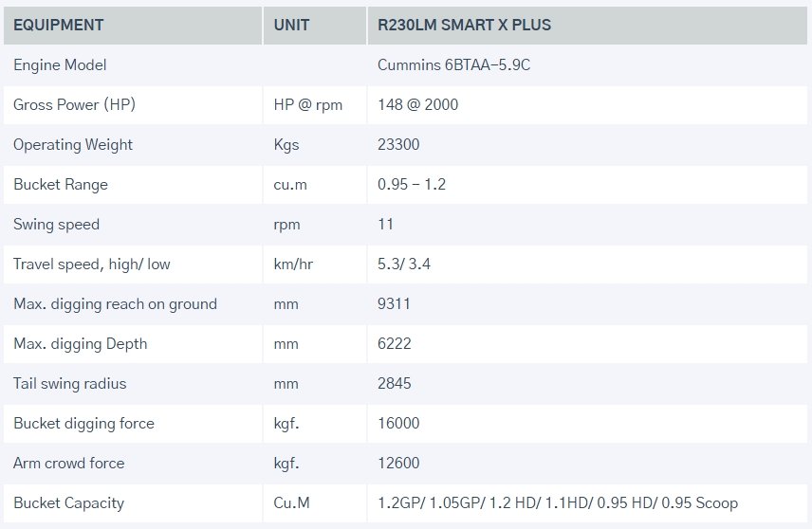The width and height of the screenshot is (812, 529).
Task: Select the Bucket digging force label
Action: pyautogui.click(x=83, y=424)
